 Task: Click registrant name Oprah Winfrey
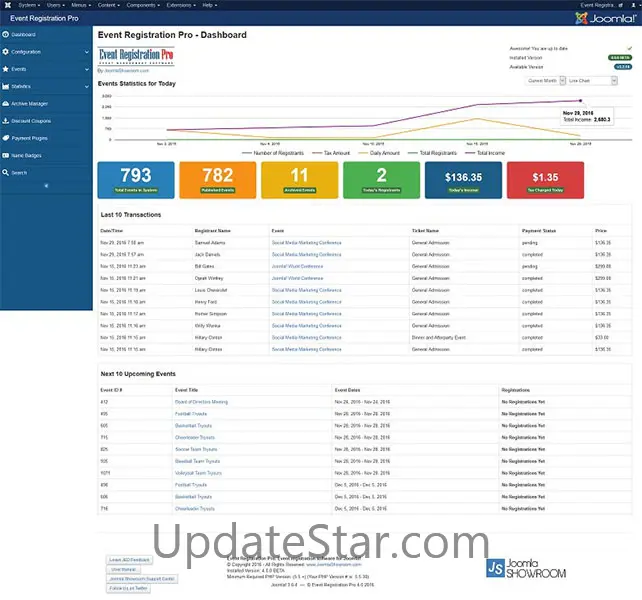click(x=209, y=278)
